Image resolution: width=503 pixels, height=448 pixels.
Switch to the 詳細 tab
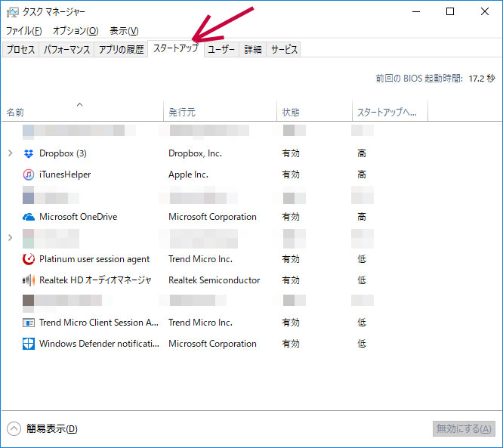253,49
